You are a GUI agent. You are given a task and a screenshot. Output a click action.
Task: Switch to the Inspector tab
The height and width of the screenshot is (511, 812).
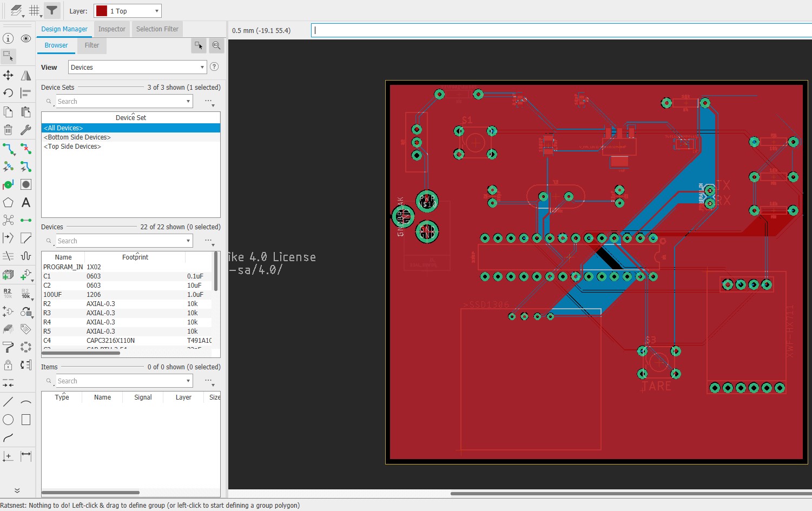point(112,29)
